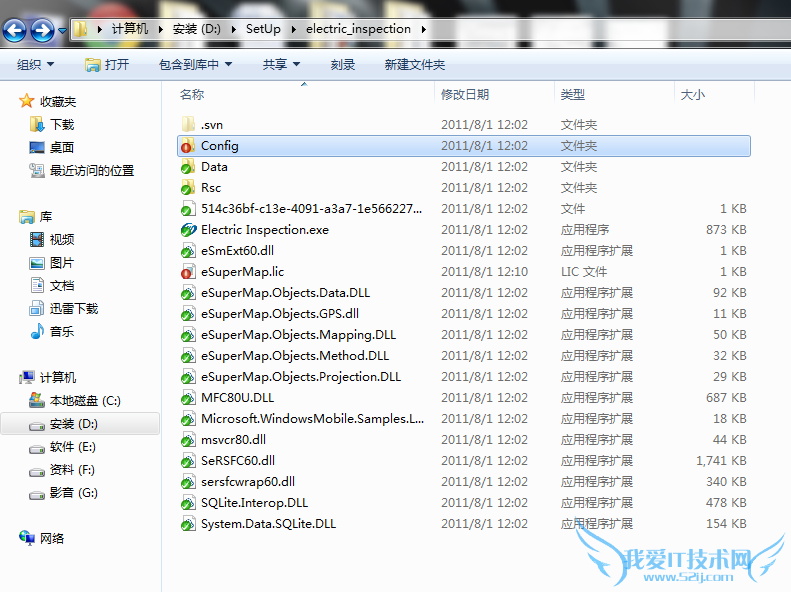This screenshot has height=592, width=791.
Task: Click the MFC80U.DLL file icon
Action: pyautogui.click(x=188, y=398)
